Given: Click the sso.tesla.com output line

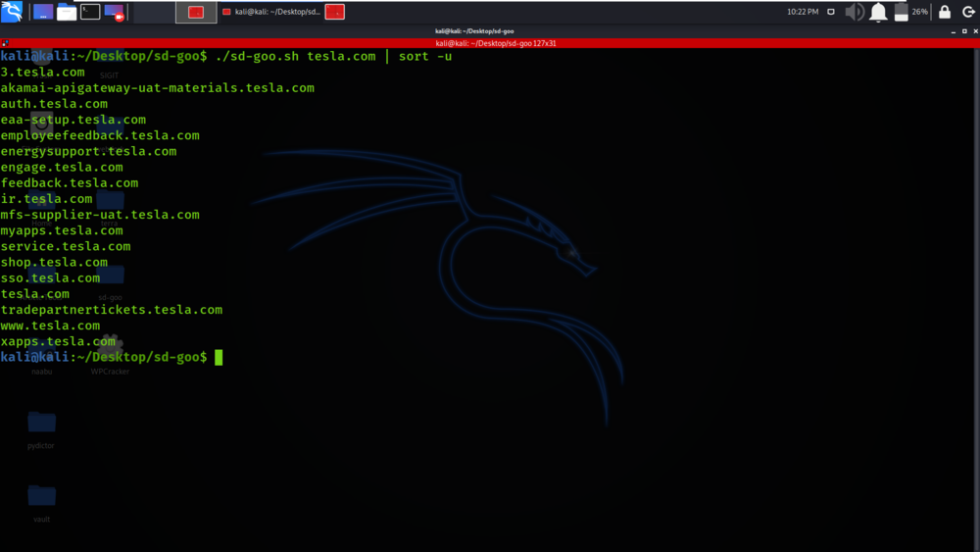Looking at the screenshot, I should (x=50, y=278).
